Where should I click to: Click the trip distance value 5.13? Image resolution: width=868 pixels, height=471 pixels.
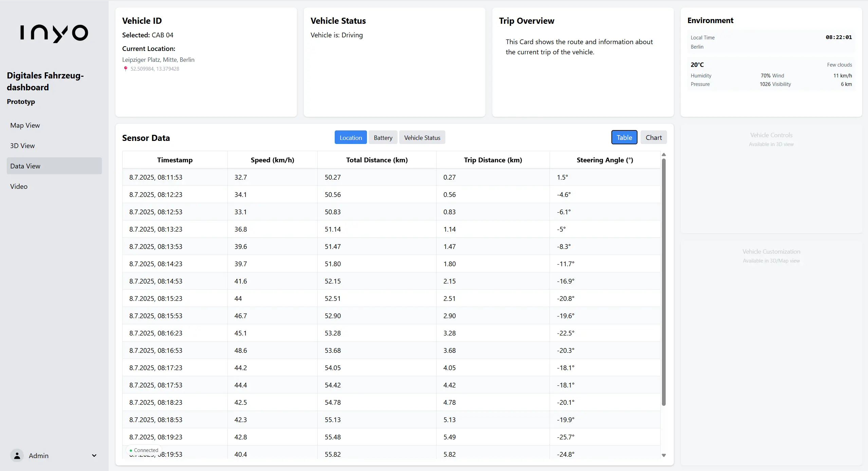tap(449, 420)
